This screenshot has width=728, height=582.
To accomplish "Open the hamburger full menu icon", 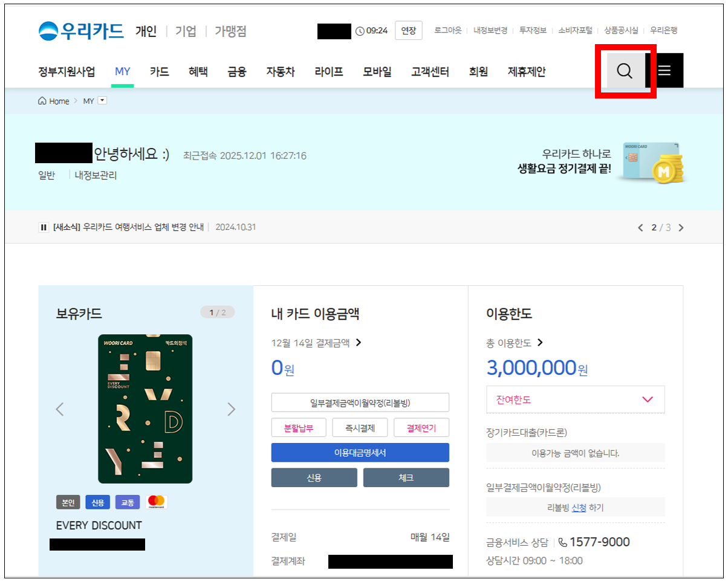I will tap(665, 71).
